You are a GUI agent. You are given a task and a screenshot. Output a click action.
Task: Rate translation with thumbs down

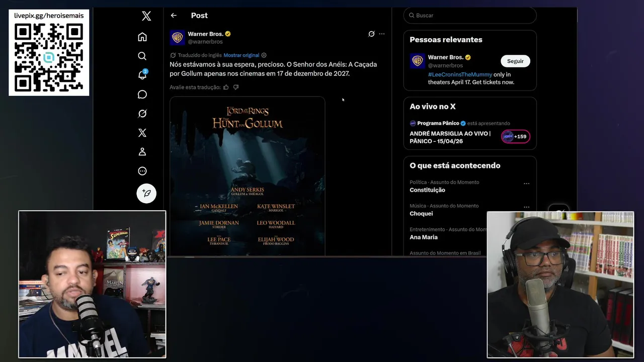pos(236,87)
